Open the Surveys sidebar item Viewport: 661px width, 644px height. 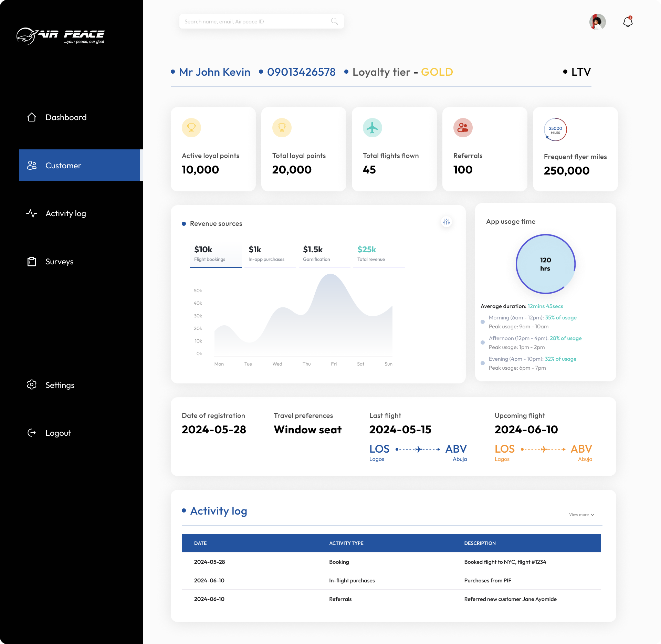59,262
